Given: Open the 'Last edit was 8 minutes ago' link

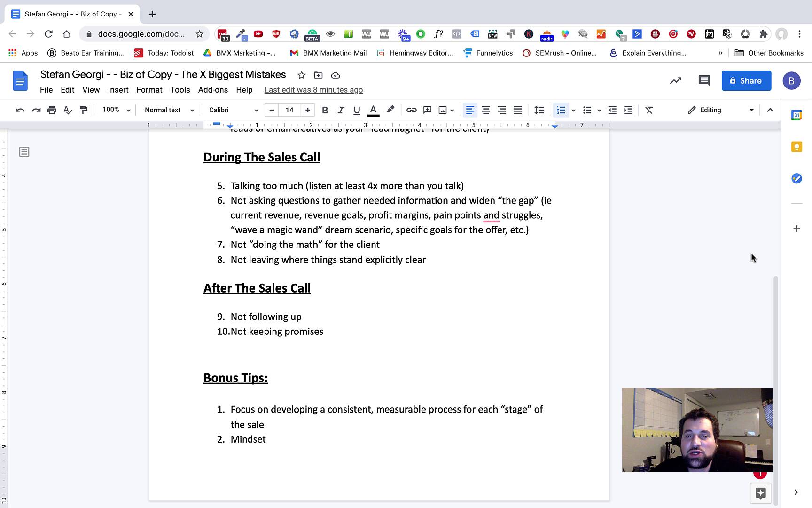Looking at the screenshot, I should click(x=313, y=90).
